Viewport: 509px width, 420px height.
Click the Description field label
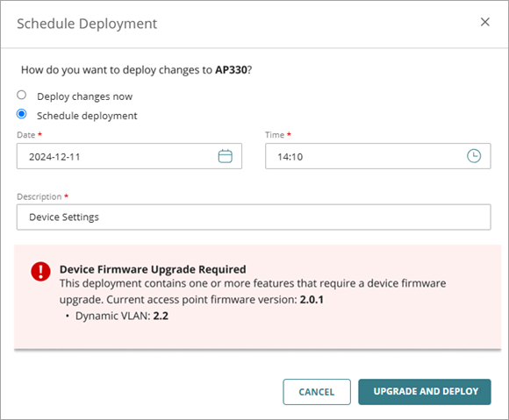pyautogui.click(x=39, y=197)
